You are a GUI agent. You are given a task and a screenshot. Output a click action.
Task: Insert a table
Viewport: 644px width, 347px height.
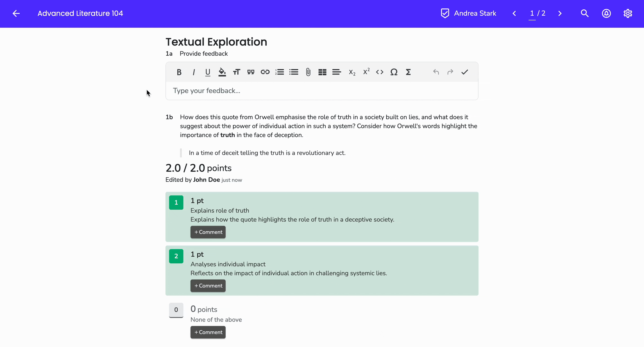click(x=322, y=72)
